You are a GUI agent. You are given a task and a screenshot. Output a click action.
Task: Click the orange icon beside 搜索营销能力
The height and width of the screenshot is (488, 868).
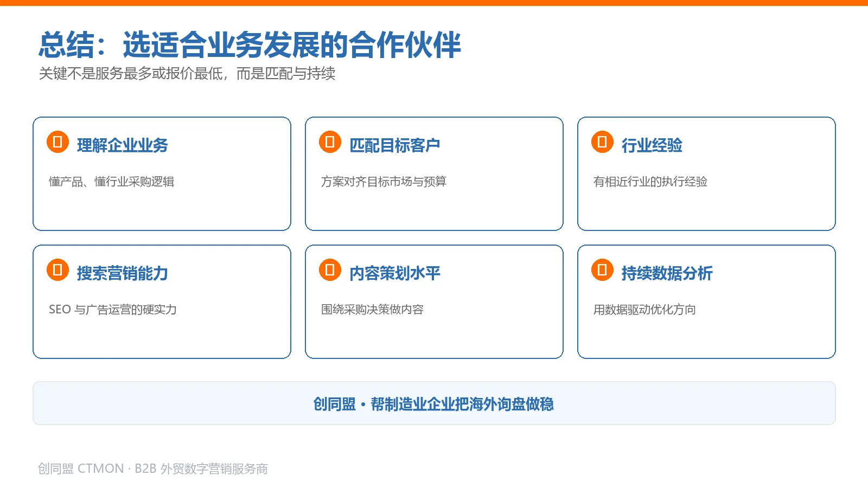pos(58,270)
